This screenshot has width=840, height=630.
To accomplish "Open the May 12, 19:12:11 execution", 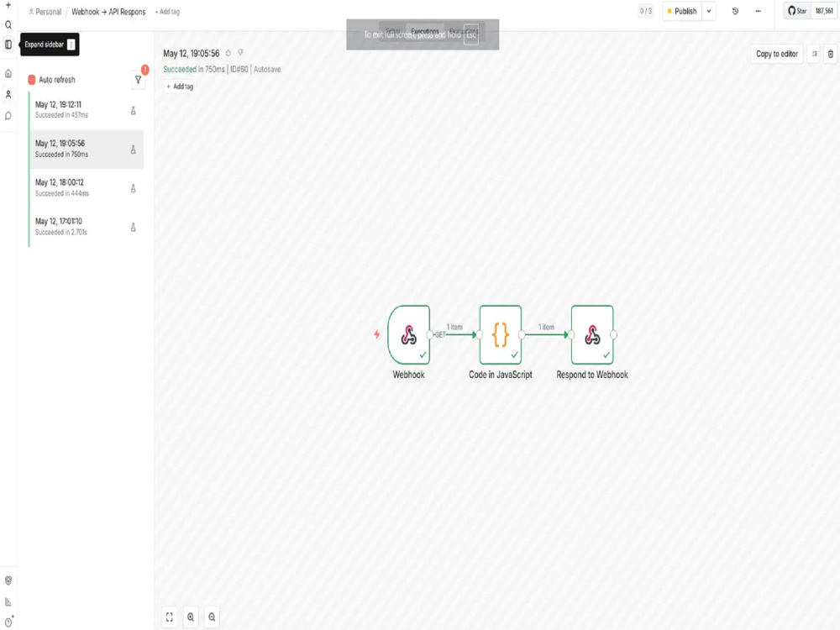I will (x=87, y=110).
